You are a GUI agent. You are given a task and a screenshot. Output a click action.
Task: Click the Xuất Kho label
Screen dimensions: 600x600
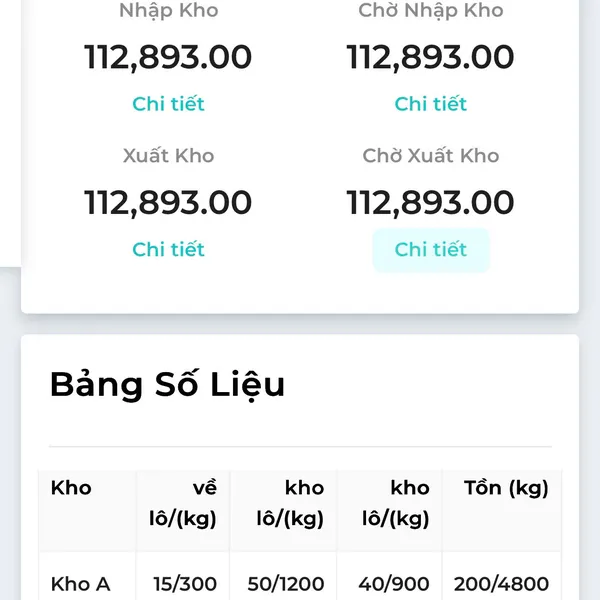(x=168, y=156)
